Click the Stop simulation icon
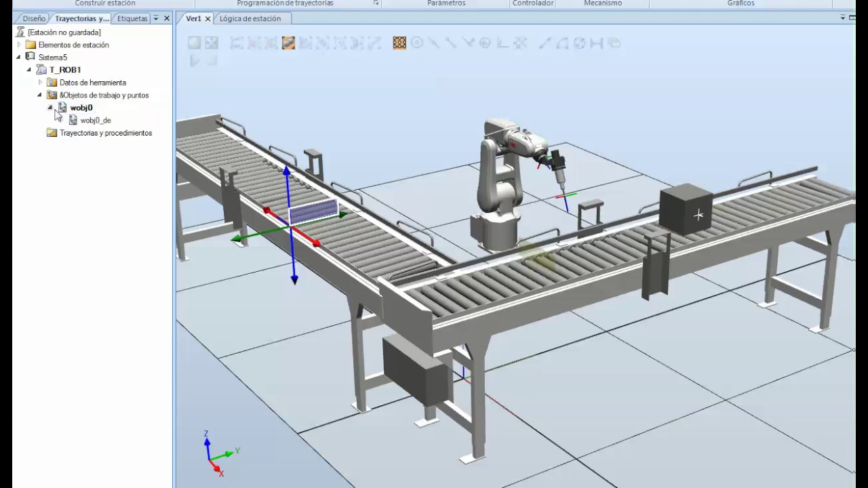The width and height of the screenshot is (868, 488). coord(212,61)
